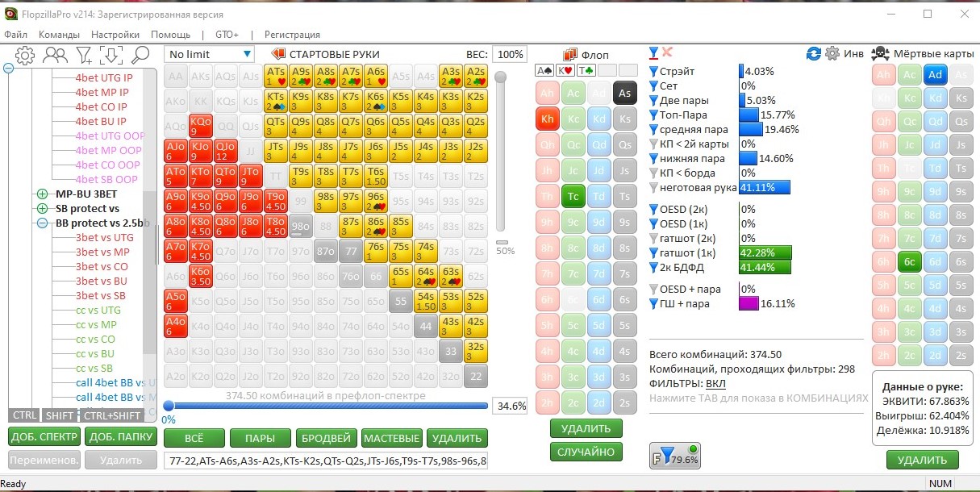The image size is (980, 492).
Task: Click the horizontal preflop range slider handle
Action: coord(169,406)
